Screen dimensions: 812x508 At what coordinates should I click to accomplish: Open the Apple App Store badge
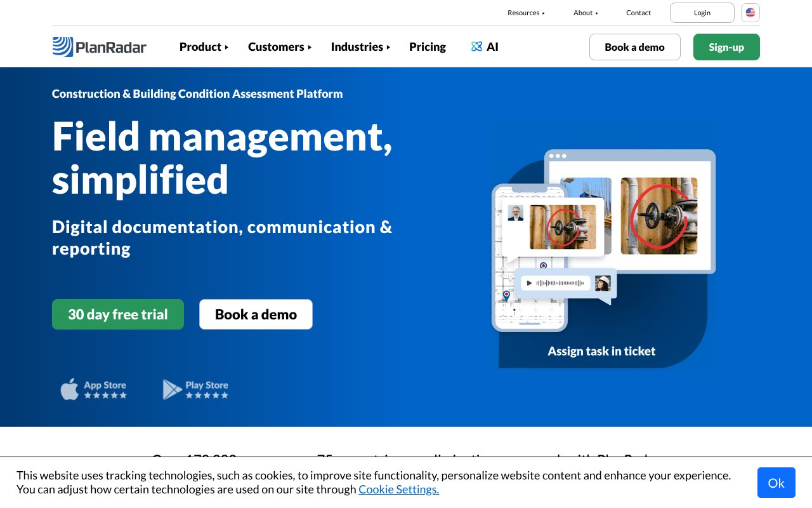(94, 389)
